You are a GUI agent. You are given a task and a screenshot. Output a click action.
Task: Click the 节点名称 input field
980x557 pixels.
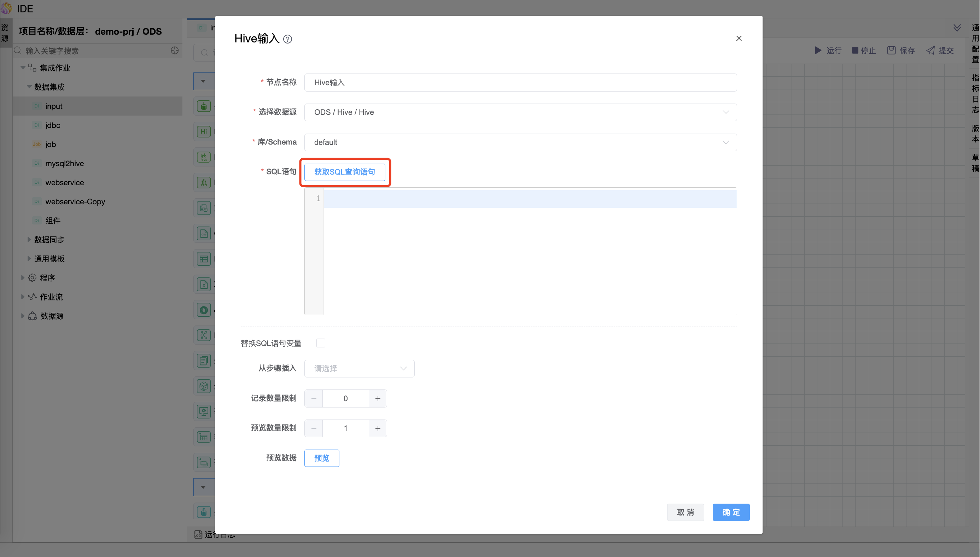[520, 82]
